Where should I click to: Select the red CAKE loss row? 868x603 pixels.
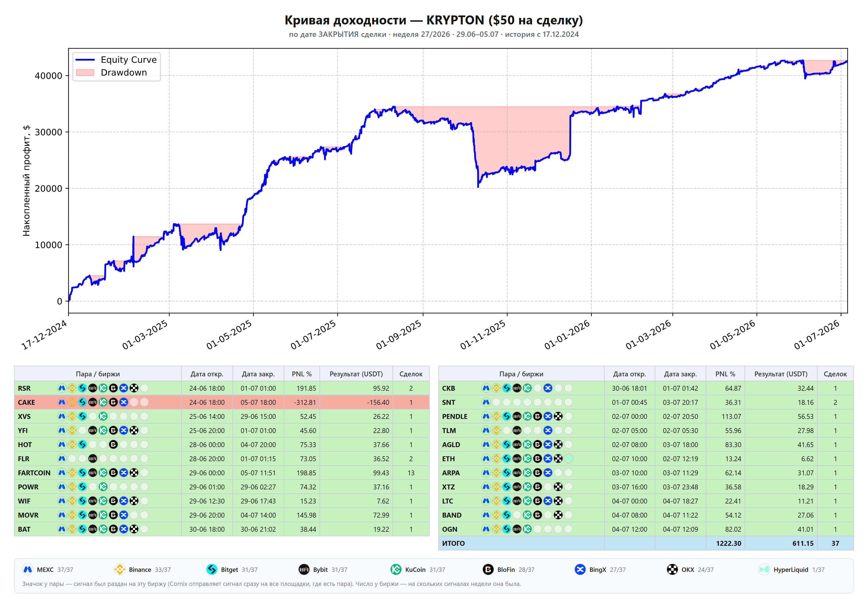coord(222,402)
